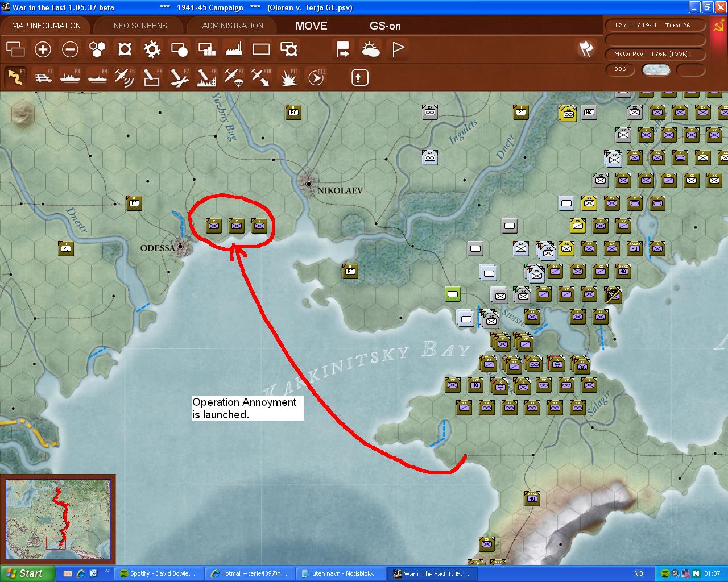728x582 pixels.
Task: Click the pennant flag icon
Action: pos(398,49)
